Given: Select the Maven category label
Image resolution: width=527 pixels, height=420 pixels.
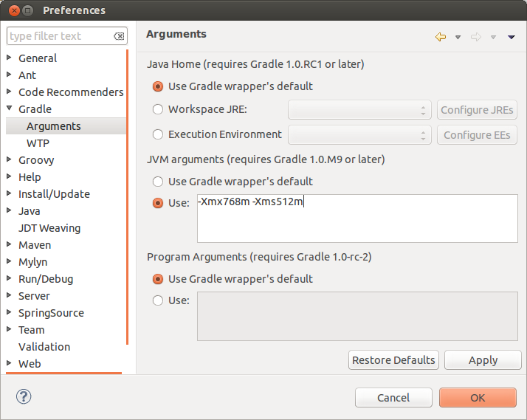Looking at the screenshot, I should 35,245.
